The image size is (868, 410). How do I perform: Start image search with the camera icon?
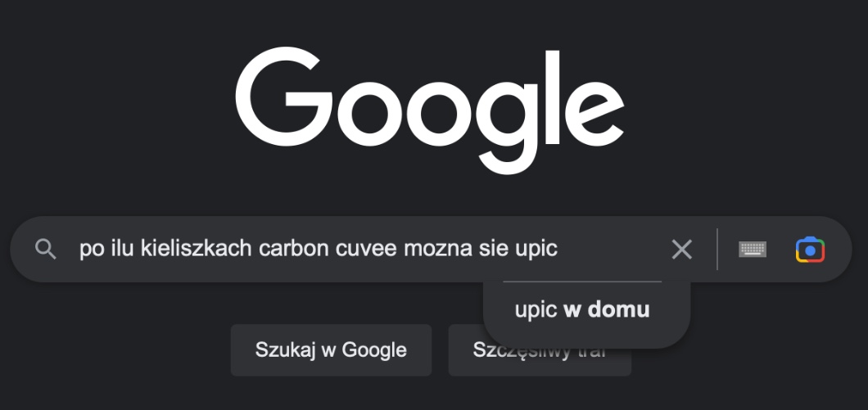click(809, 250)
